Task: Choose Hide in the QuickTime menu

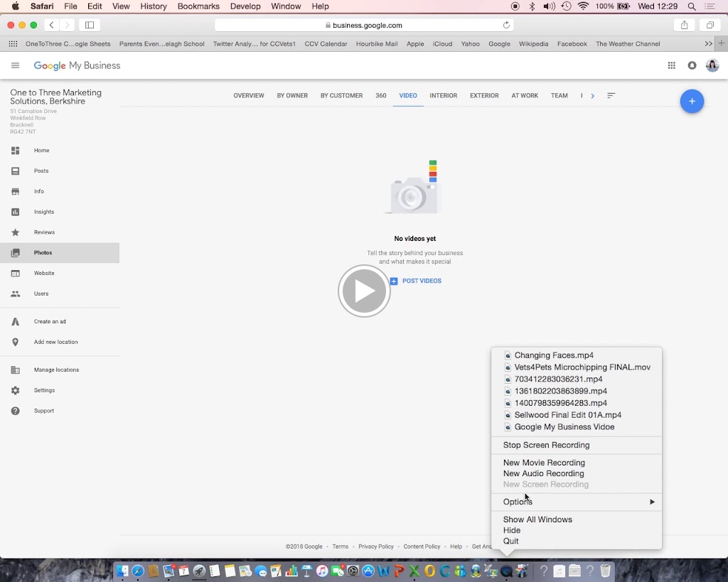Action: [577, 530]
